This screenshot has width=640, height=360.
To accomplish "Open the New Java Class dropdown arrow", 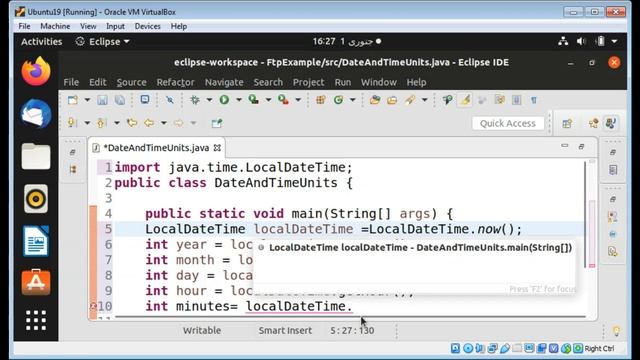I will 353,100.
